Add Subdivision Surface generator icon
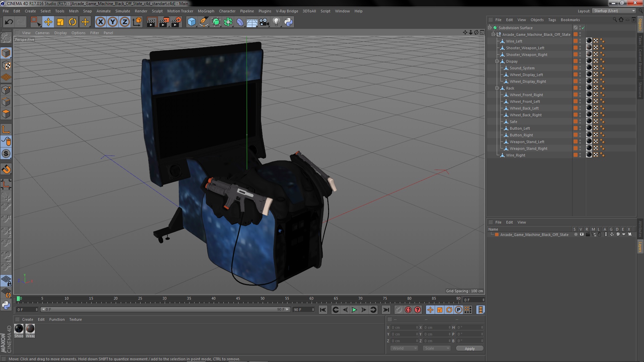 click(216, 22)
